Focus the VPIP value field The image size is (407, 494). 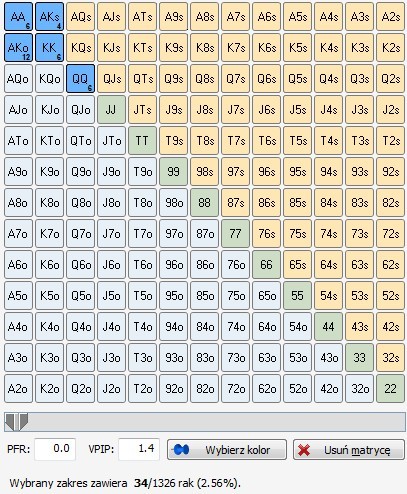pos(139,449)
